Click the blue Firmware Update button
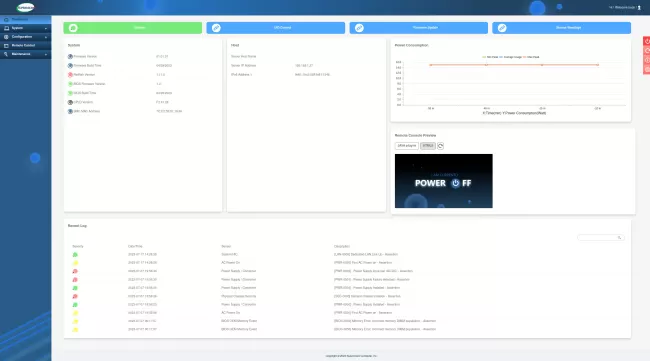 pos(419,28)
